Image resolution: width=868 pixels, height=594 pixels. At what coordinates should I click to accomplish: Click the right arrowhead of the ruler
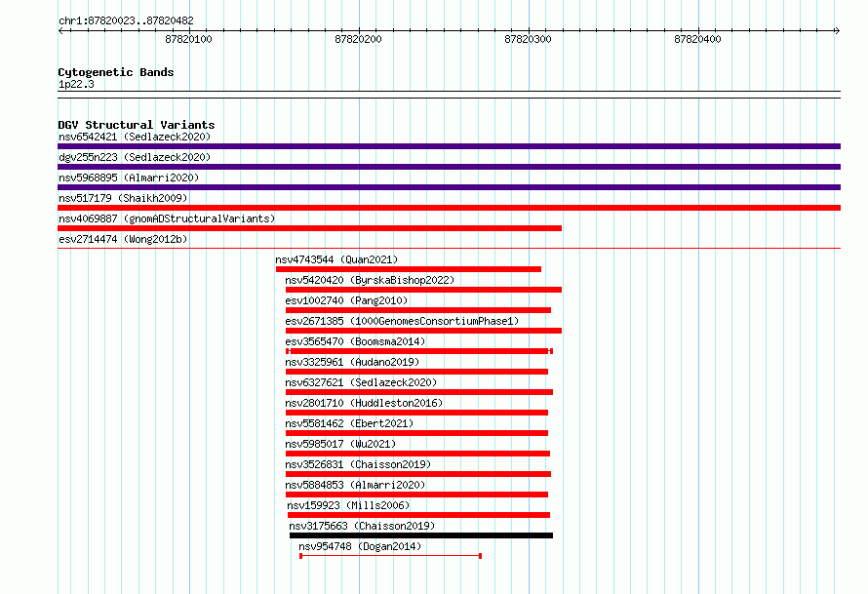point(838,31)
